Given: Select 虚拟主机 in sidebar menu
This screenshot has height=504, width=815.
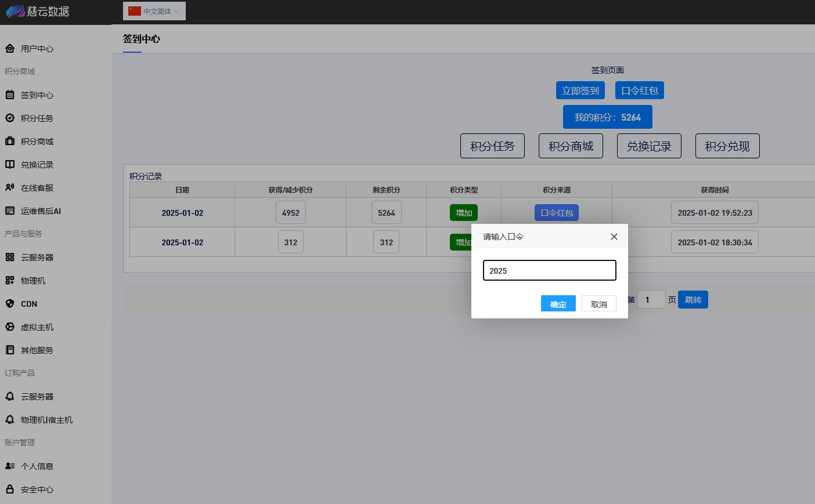Looking at the screenshot, I should click(37, 327).
